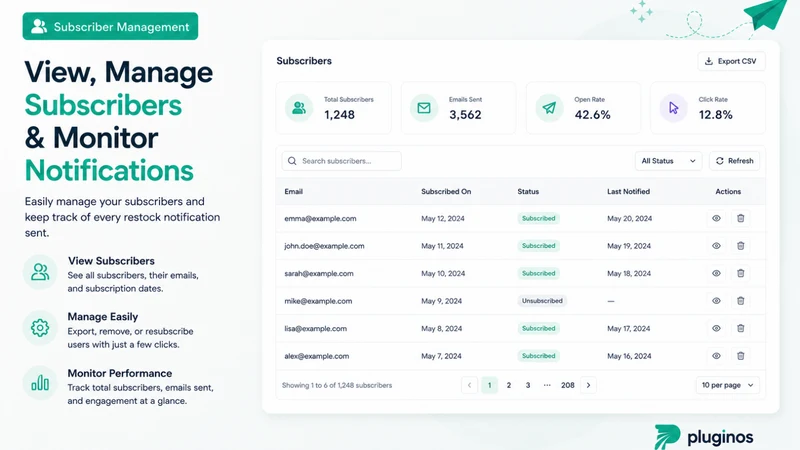Viewport: 800px width, 450px height.
Task: Click the 3,562 emails sent value
Action: pyautogui.click(x=465, y=115)
